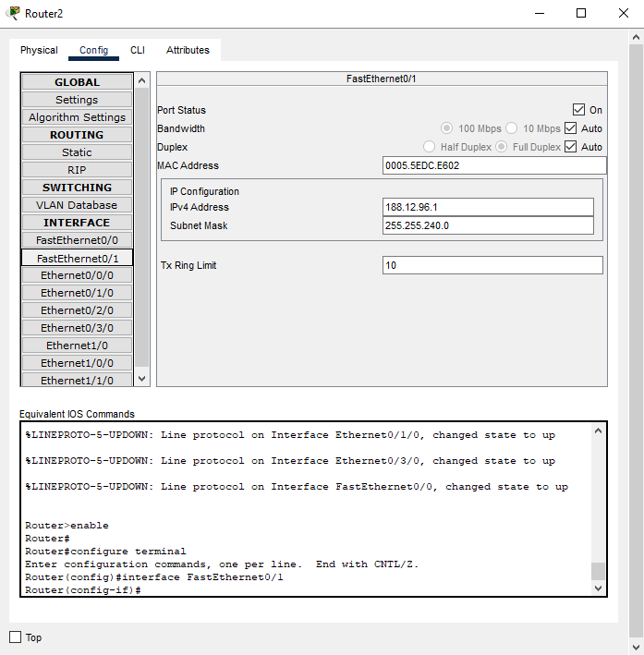Screen dimensions: 644x655
Task: Toggle the Top checkbox
Action: click(16, 637)
